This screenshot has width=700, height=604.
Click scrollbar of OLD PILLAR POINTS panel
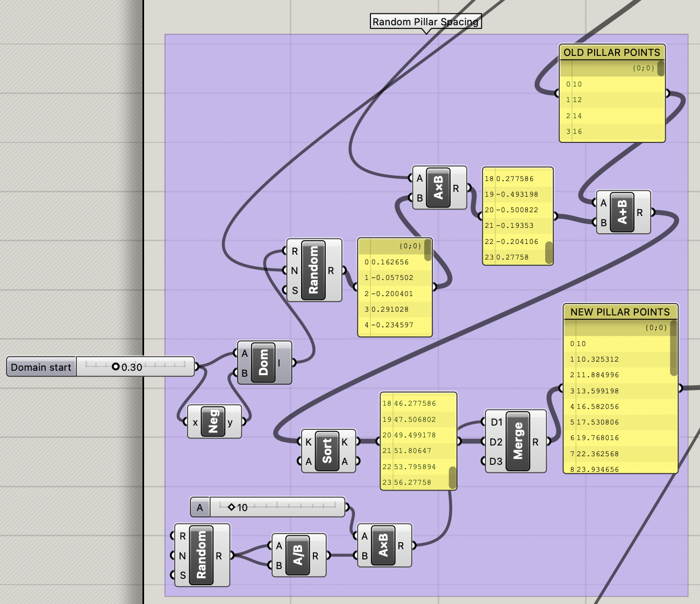click(x=661, y=68)
